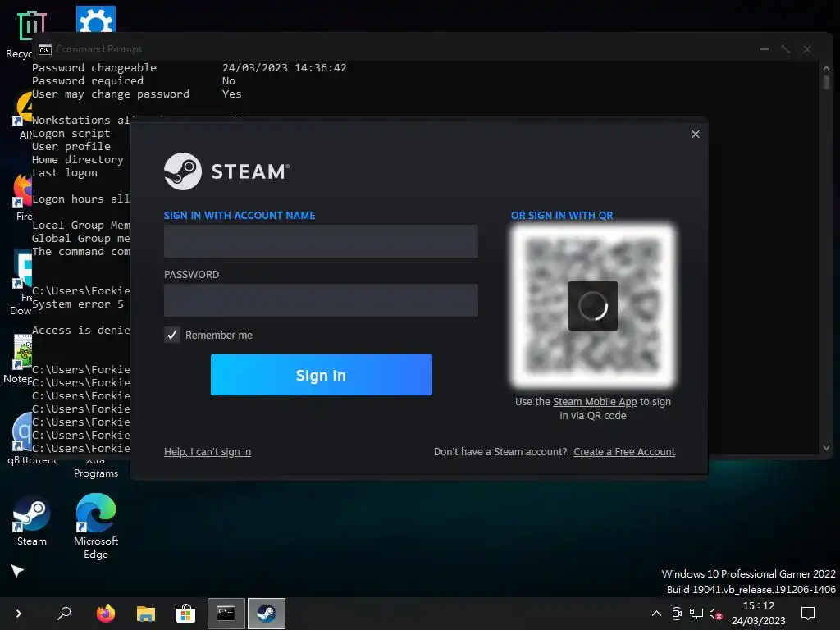Click the network tray icon
840x630 pixels.
[696, 614]
